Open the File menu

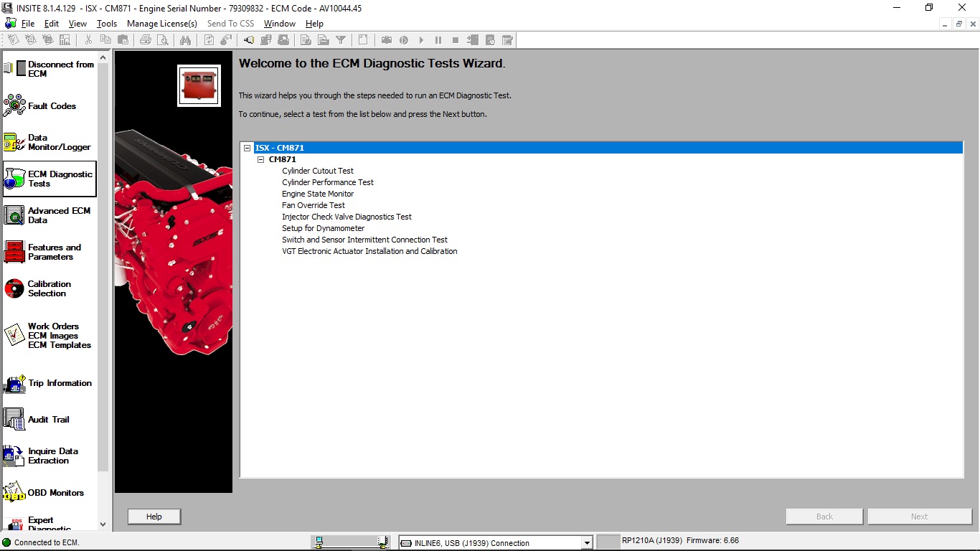(x=28, y=24)
